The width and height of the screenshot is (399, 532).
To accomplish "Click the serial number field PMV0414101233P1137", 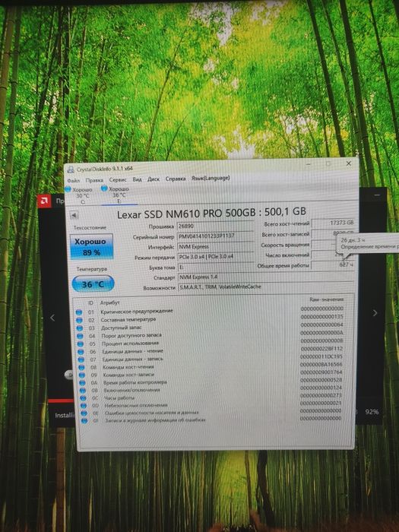I will (215, 236).
